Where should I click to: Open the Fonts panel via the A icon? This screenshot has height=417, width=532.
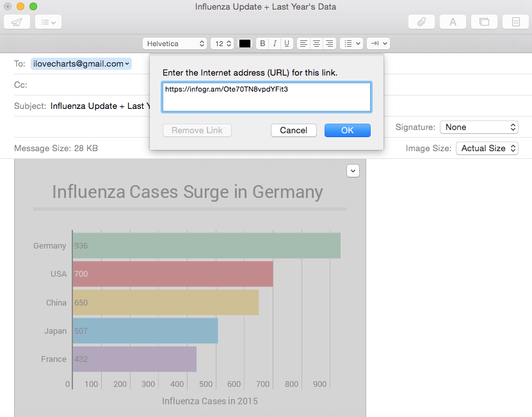452,21
